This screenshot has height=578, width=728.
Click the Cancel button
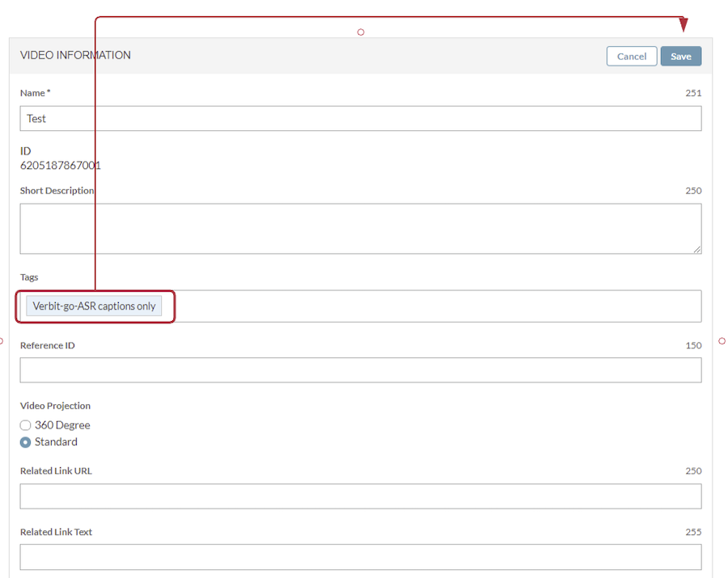pos(631,57)
